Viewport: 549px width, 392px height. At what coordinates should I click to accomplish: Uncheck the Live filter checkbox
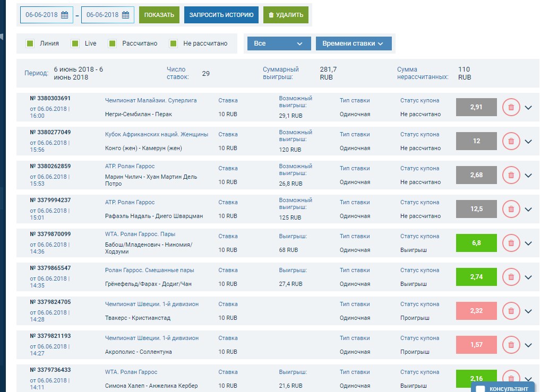point(75,43)
